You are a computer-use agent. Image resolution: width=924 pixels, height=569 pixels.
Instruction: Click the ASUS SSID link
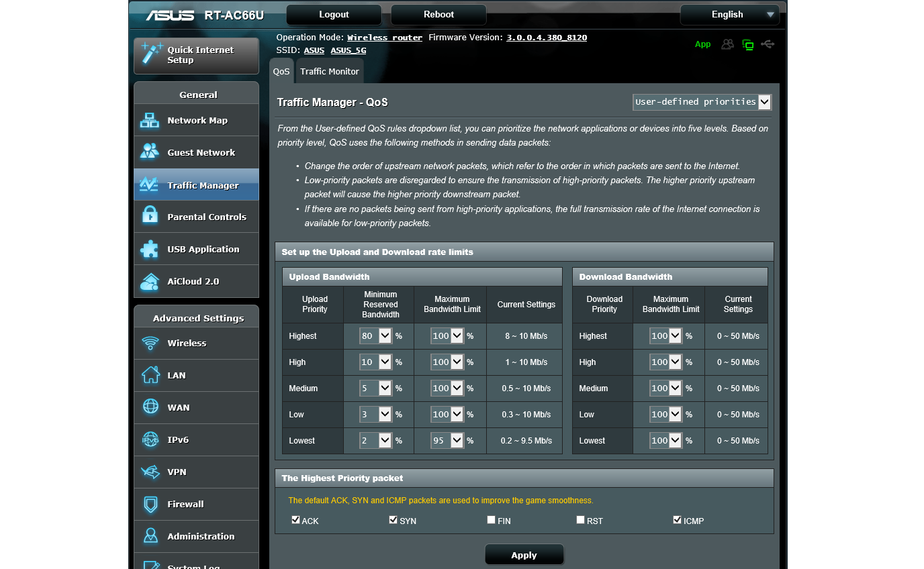click(x=314, y=50)
